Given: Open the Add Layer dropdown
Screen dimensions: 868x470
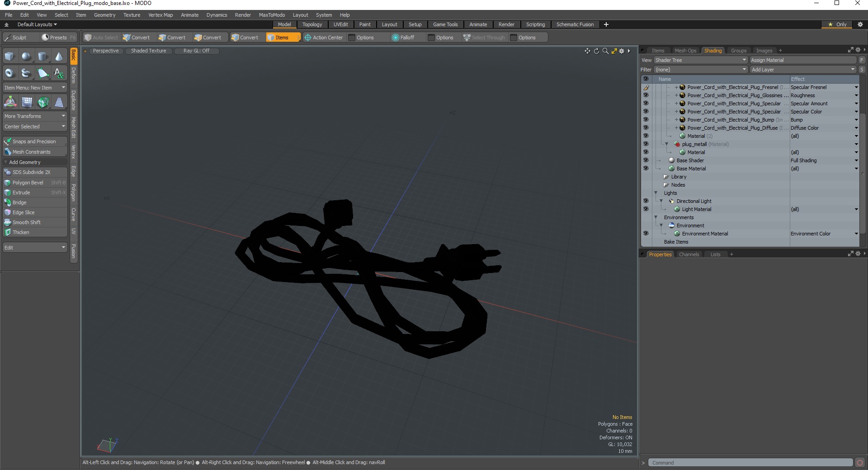Looking at the screenshot, I should coord(803,70).
